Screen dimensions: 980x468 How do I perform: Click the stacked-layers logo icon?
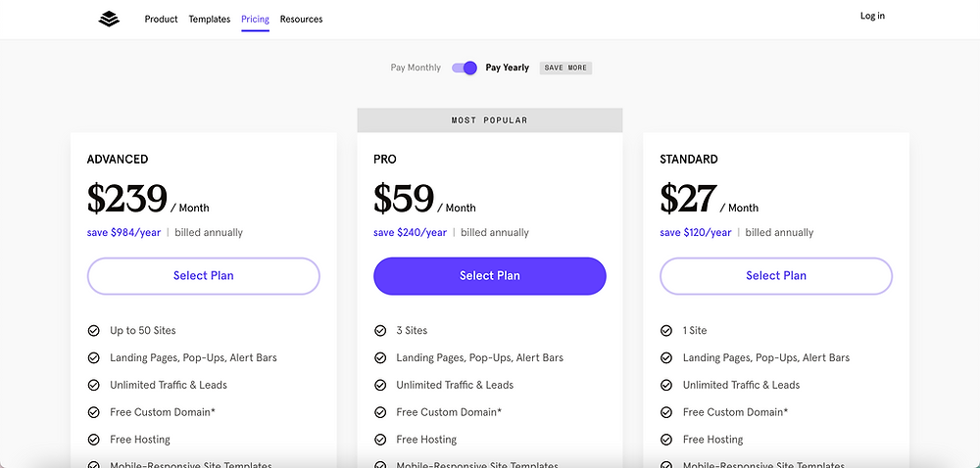[109, 20]
